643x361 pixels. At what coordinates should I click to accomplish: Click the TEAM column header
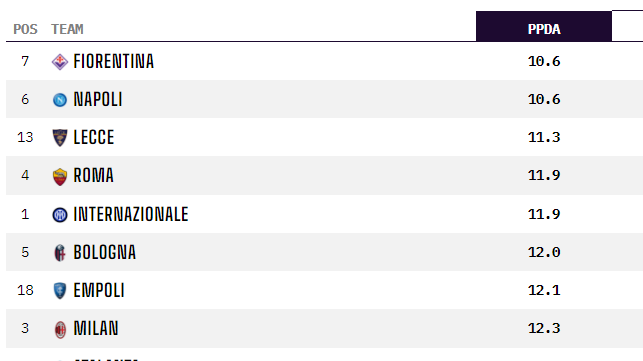[67, 29]
